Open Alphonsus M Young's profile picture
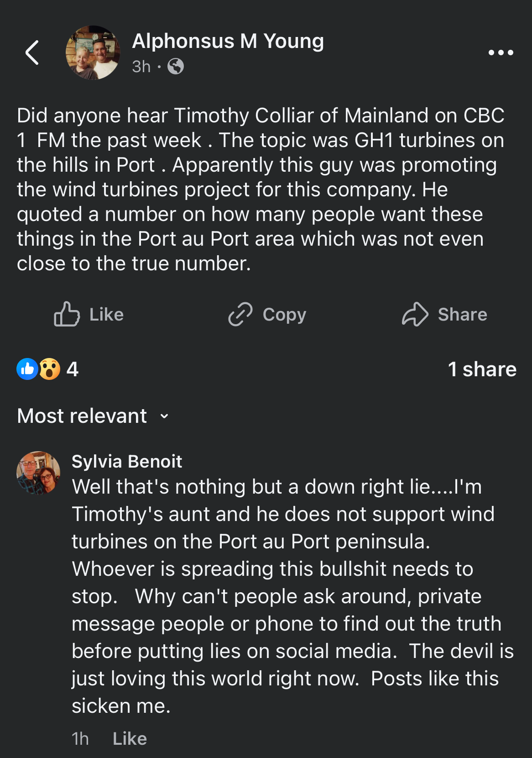Image resolution: width=532 pixels, height=758 pixels. (x=93, y=53)
